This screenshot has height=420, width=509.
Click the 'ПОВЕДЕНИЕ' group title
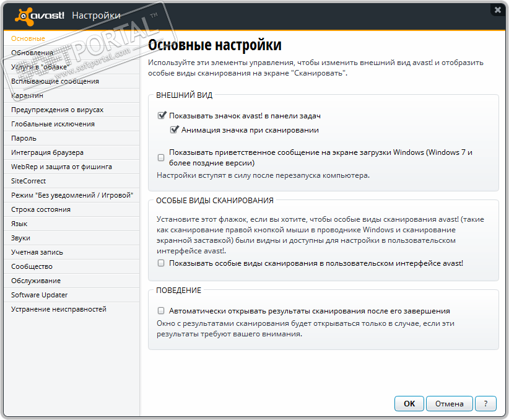click(178, 291)
